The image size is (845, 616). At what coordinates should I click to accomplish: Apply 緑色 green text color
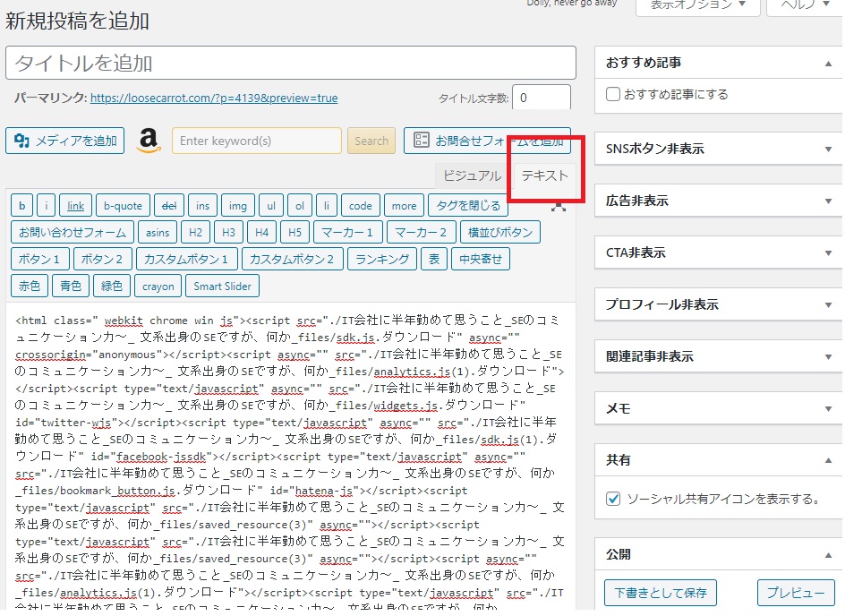[x=112, y=287]
